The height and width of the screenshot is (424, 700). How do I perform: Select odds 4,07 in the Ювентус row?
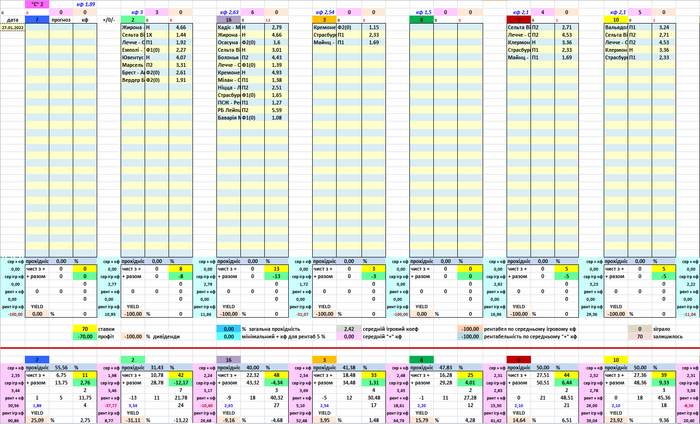pos(181,58)
